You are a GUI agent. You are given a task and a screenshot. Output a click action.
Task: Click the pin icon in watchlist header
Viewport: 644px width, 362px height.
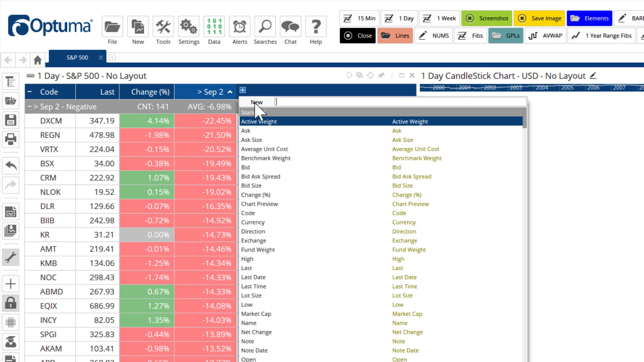pos(381,75)
